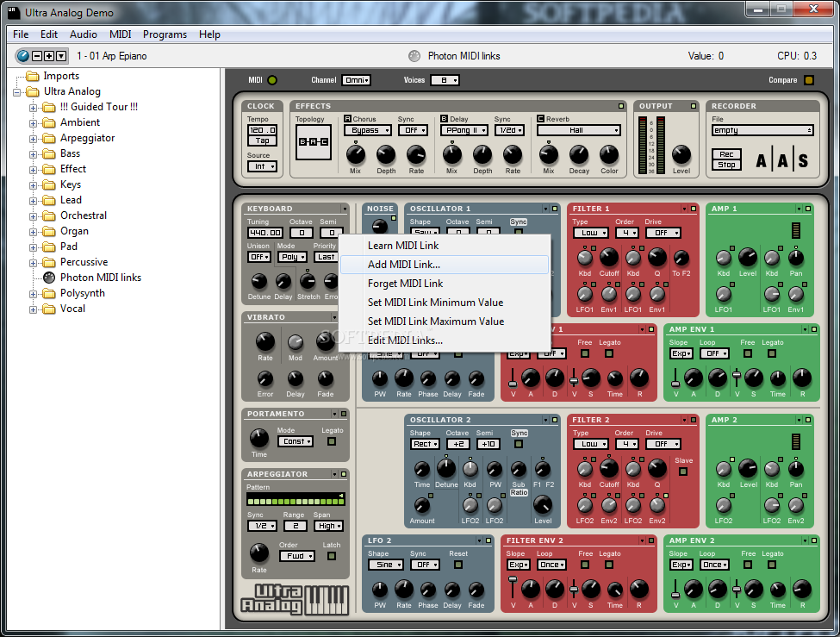
Task: Open the Chorus Bypass type dropdown
Action: 368,130
